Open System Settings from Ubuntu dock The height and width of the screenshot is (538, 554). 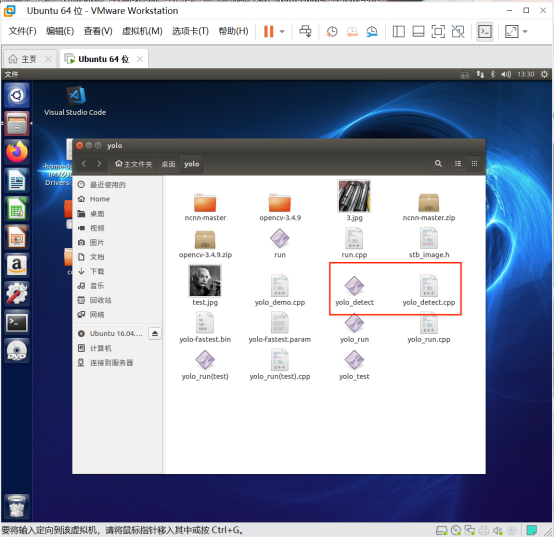click(17, 294)
